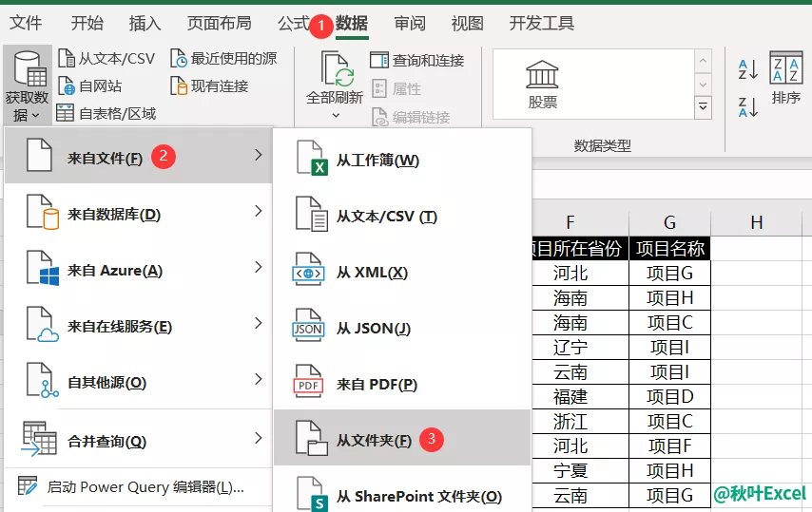Select the cell containing 宁夏
The image size is (812, 512).
point(581,470)
